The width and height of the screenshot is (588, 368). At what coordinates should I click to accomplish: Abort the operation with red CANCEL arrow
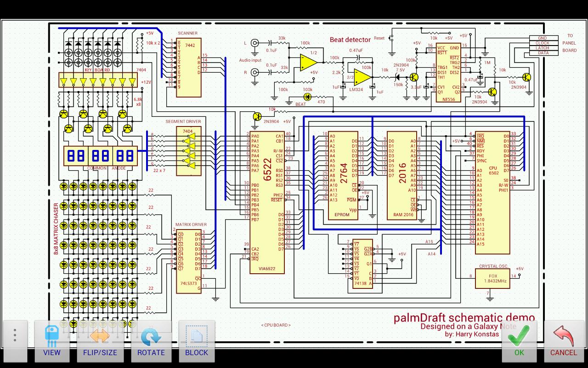tap(563, 340)
